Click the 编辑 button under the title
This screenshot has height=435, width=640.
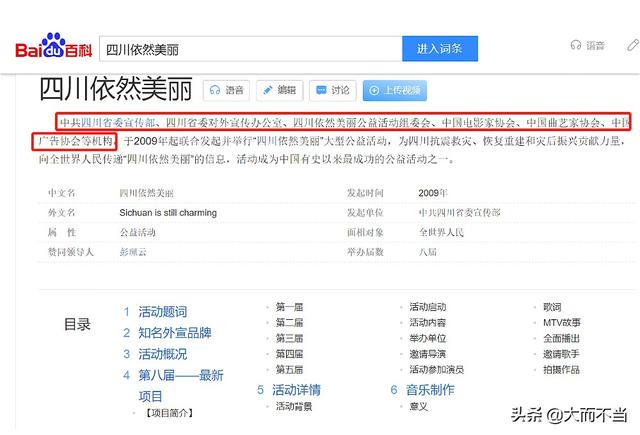point(280,90)
